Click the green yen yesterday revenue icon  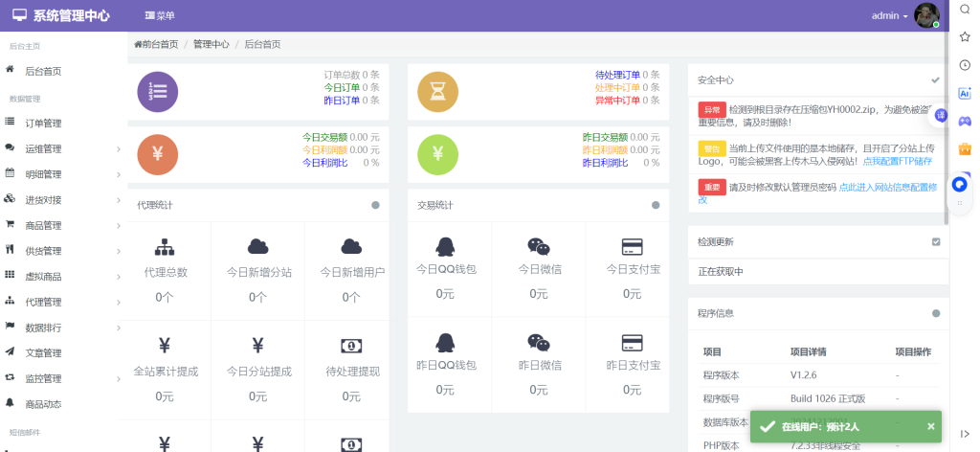click(437, 154)
